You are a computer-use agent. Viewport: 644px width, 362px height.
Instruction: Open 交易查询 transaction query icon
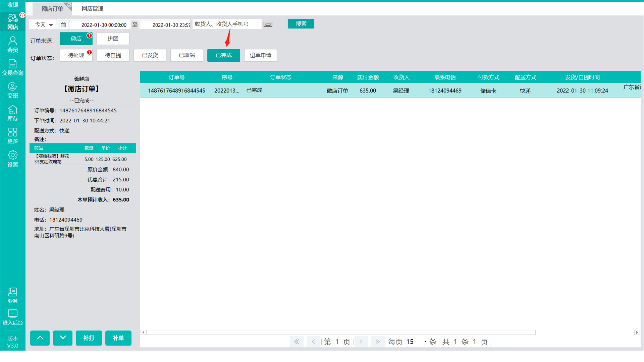13,67
